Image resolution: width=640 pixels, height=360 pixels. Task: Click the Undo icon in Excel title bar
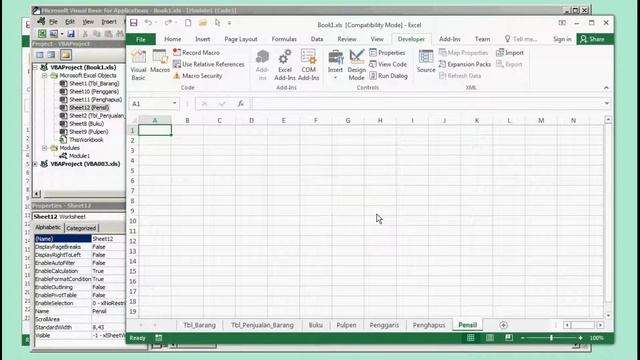coord(149,23)
